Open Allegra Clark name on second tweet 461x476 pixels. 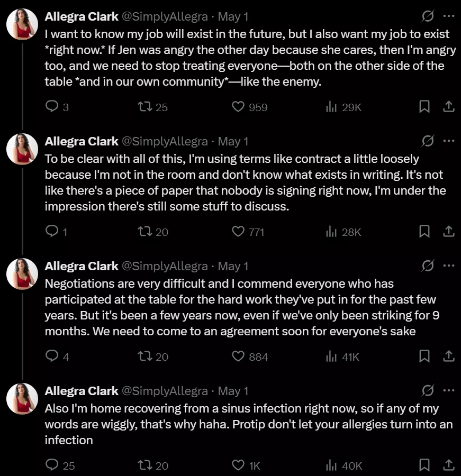tap(82, 141)
